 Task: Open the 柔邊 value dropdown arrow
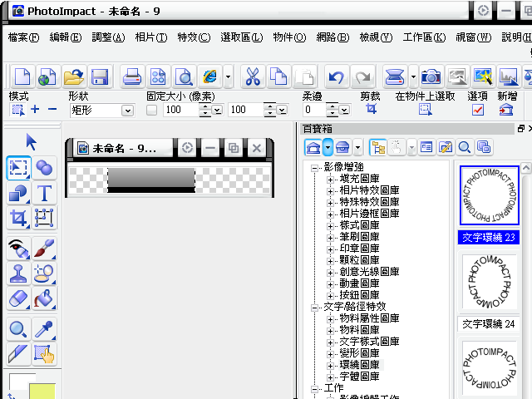(x=344, y=111)
